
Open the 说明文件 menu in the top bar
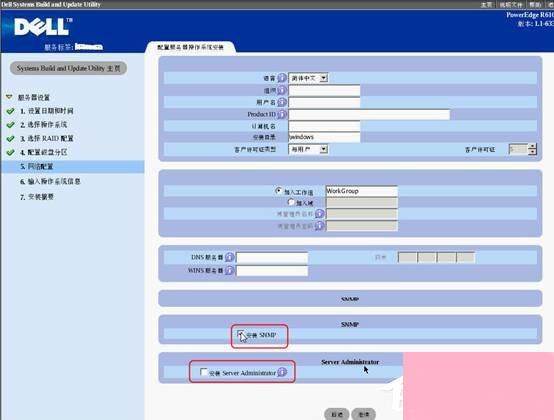(x=511, y=5)
